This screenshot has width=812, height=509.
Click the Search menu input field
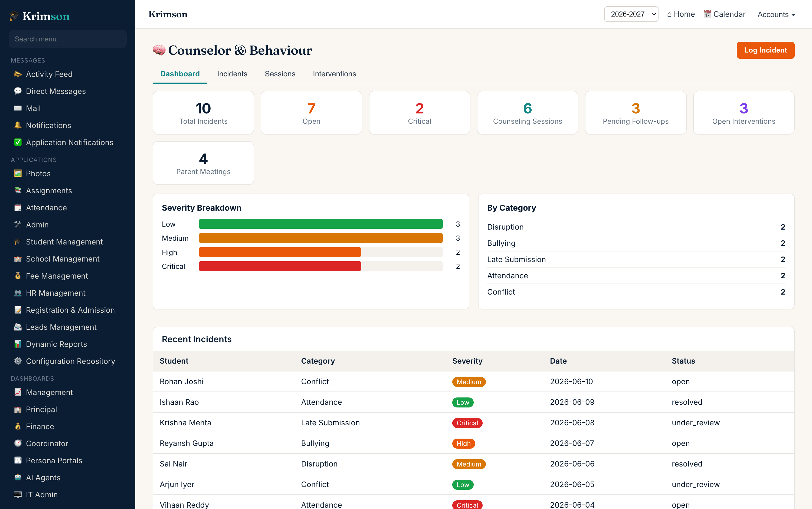coord(68,39)
